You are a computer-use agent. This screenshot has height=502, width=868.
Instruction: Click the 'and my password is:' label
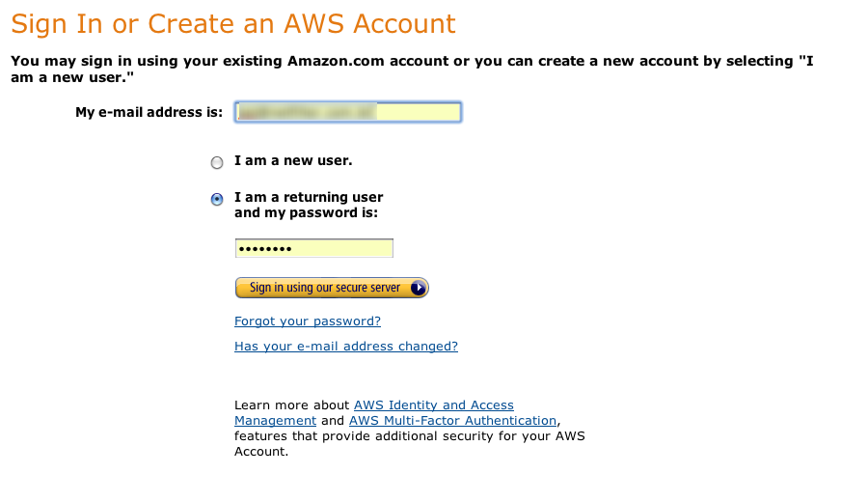306,212
